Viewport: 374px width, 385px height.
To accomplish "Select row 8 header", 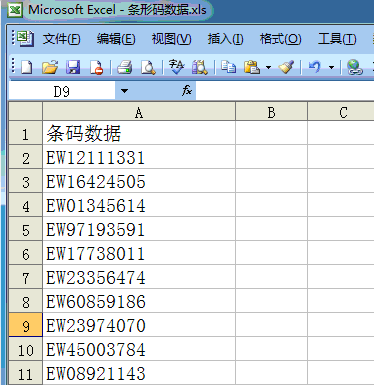I will pos(25,301).
